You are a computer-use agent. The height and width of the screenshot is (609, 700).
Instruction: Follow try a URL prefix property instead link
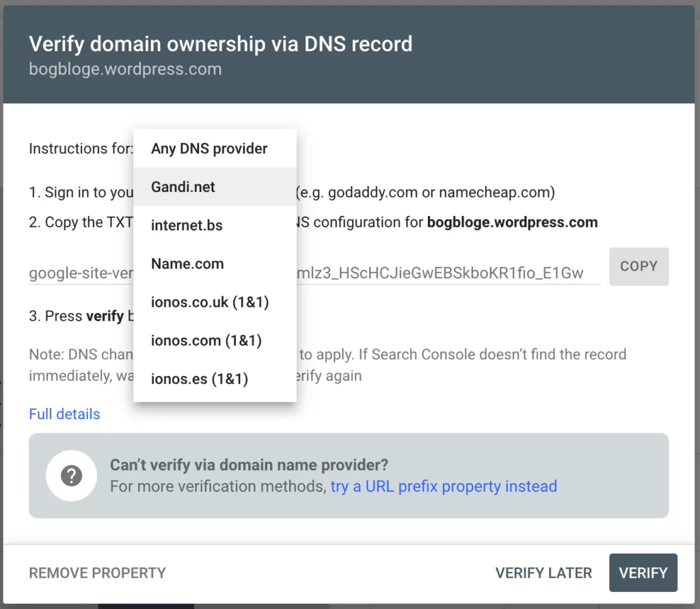coord(443,486)
